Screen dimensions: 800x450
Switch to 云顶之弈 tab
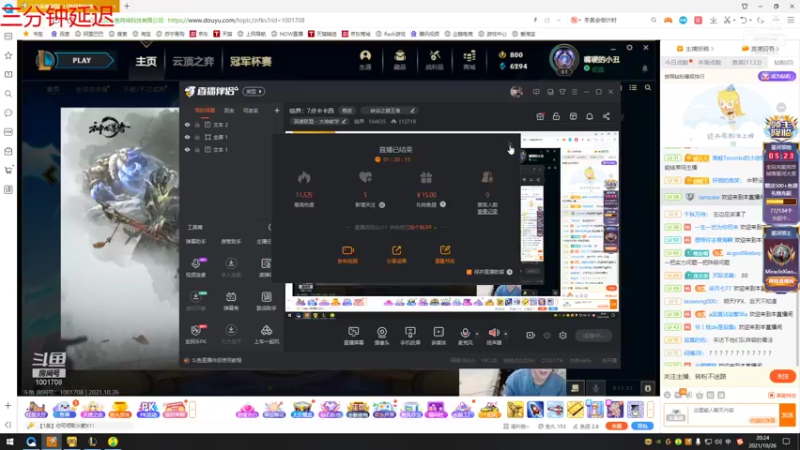pyautogui.click(x=193, y=61)
